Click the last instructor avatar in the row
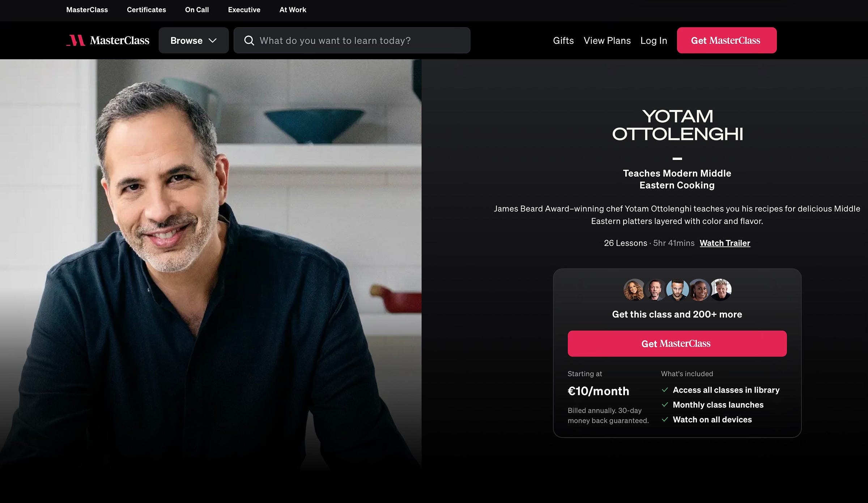This screenshot has width=868, height=503. 721,289
